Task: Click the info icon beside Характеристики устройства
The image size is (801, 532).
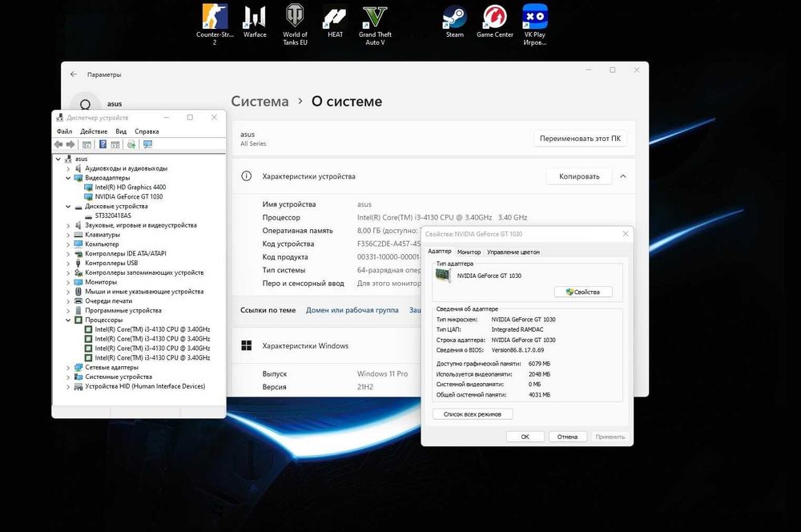Action: (246, 175)
